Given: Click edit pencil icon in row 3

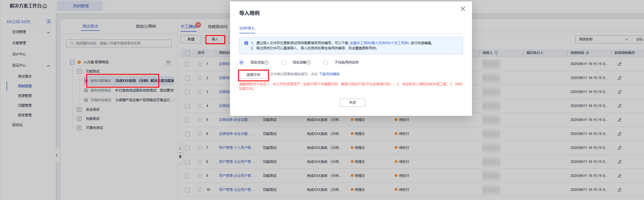Looking at the screenshot, I should 620,92.
